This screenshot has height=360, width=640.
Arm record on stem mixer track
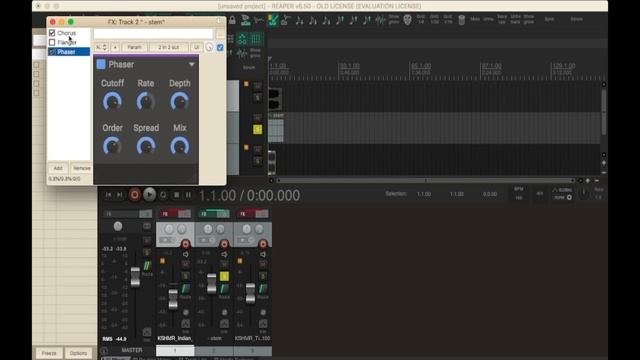pos(224,244)
